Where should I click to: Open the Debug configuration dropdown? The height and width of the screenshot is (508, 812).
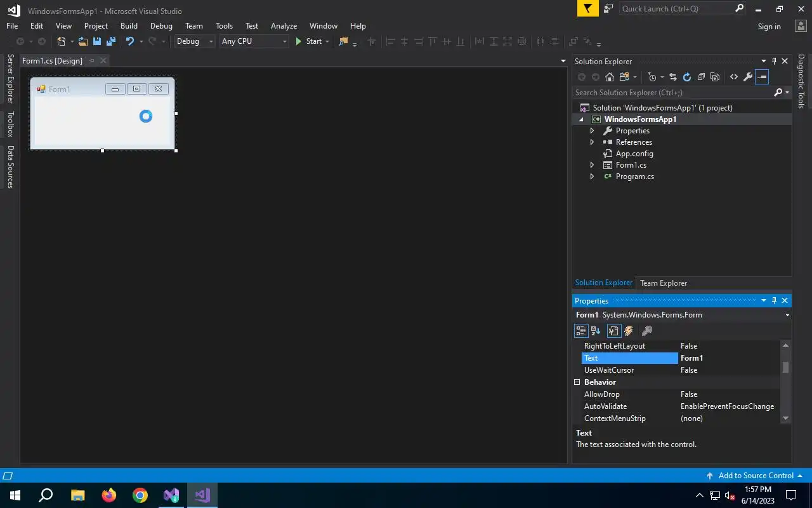pyautogui.click(x=211, y=41)
